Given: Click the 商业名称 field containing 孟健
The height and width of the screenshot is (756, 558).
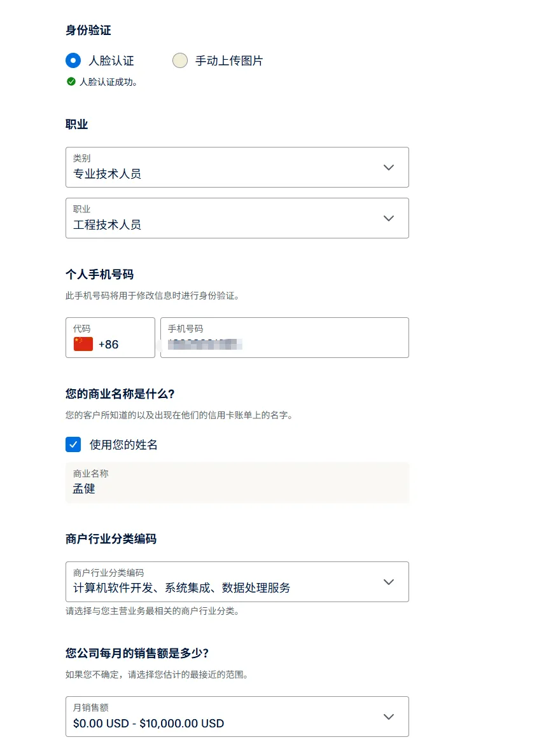Looking at the screenshot, I should 237,483.
